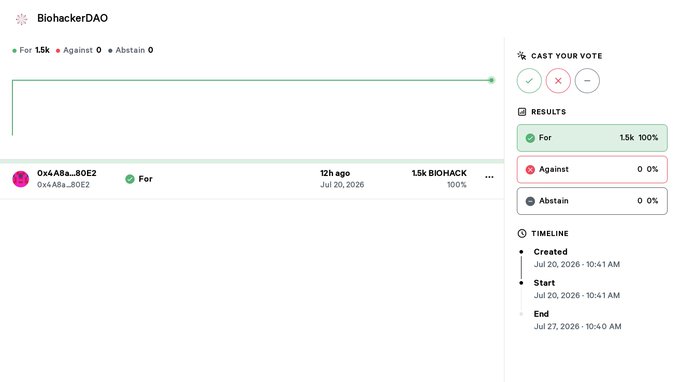Select the Against result row

coord(592,170)
